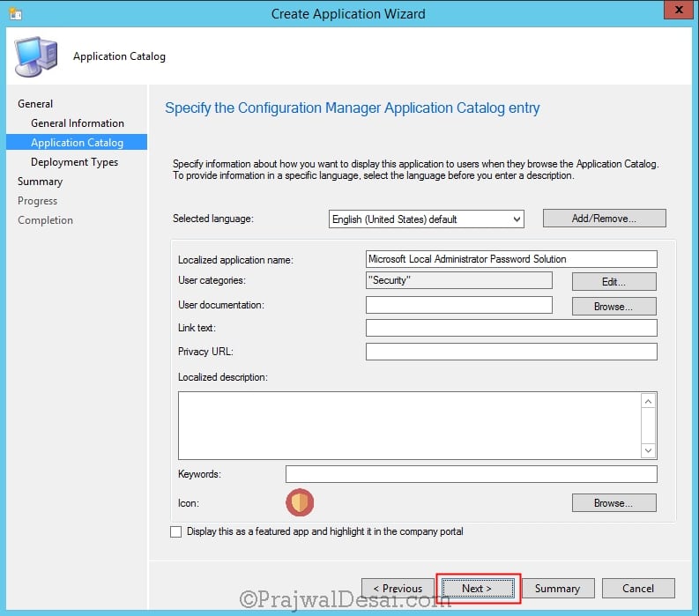The width and height of the screenshot is (699, 616).
Task: Click the 'Localized description:' label
Action: 223,377
